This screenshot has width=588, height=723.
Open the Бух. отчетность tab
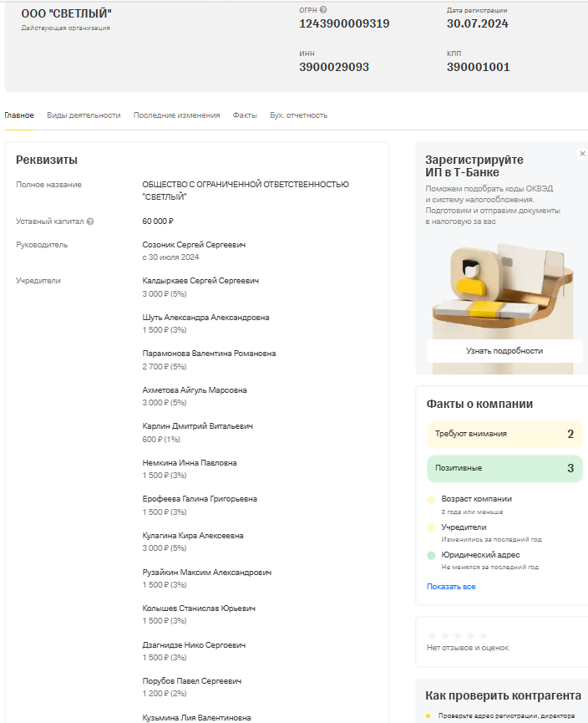tap(298, 115)
